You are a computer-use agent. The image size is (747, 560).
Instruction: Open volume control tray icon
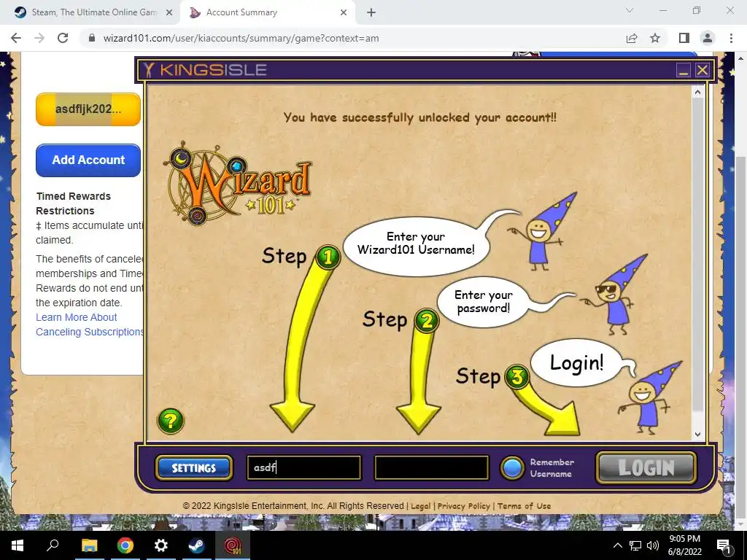653,545
